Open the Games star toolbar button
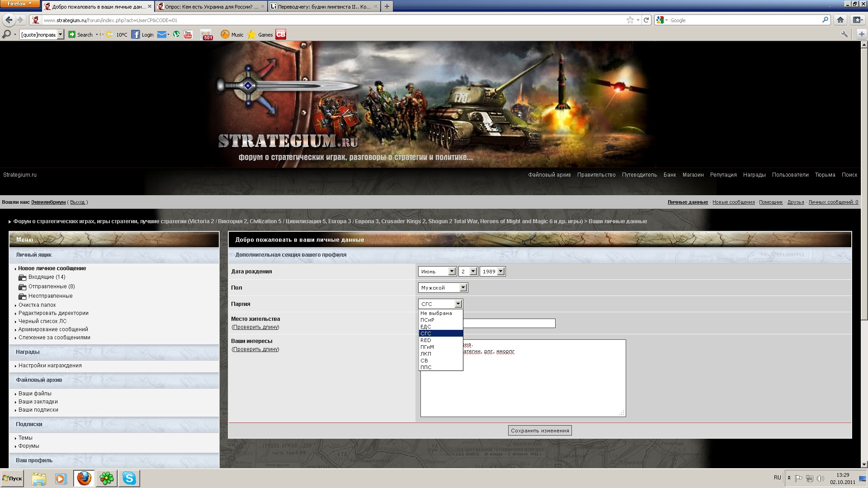868x488 pixels. [260, 34]
